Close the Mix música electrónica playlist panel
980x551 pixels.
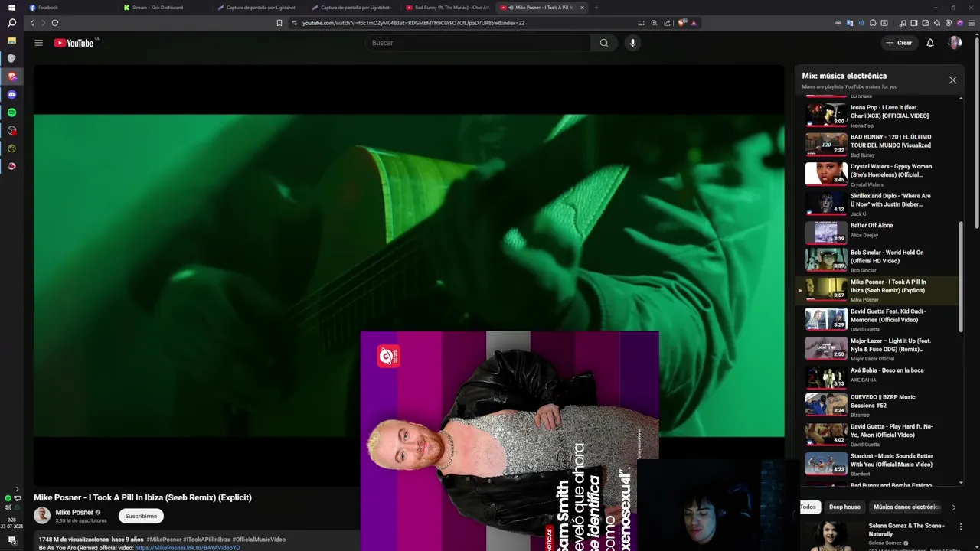coord(952,80)
